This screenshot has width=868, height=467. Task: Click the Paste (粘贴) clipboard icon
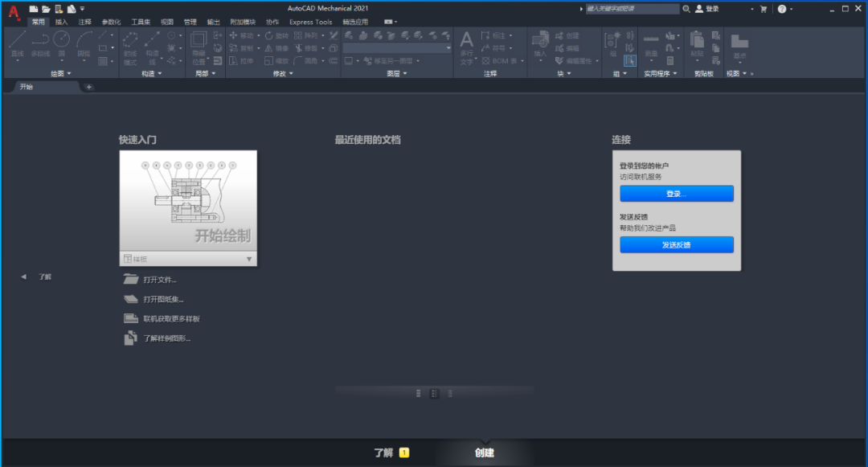(x=697, y=43)
